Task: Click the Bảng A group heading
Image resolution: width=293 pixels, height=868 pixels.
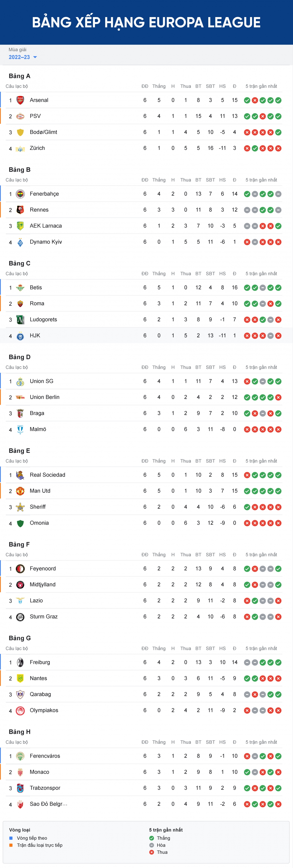Action: (20, 76)
